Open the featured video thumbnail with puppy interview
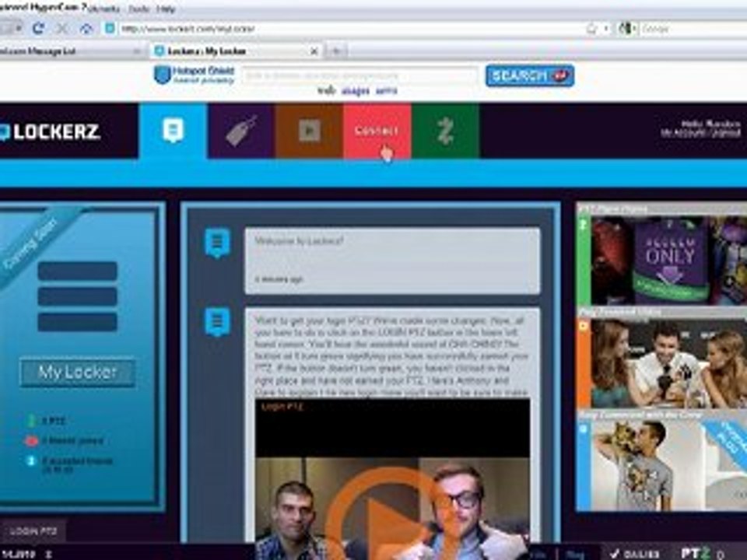Screen dimensions: 747x560 (x=668, y=364)
